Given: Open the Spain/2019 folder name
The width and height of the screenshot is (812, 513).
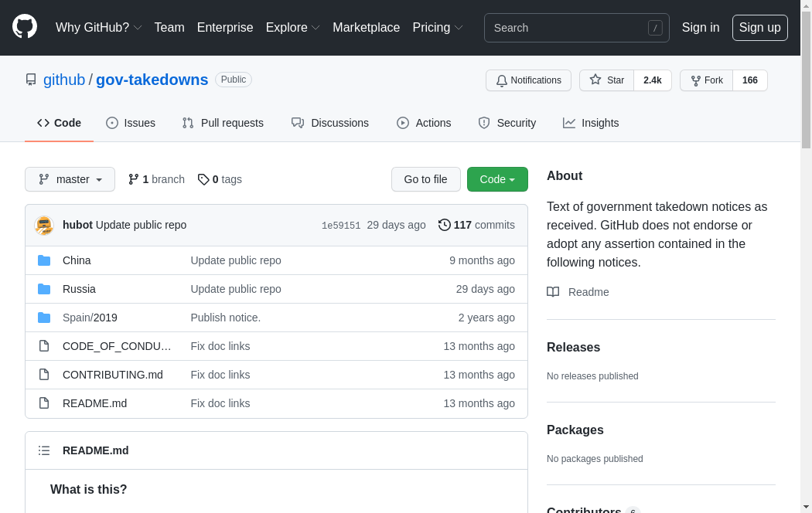Looking at the screenshot, I should (90, 318).
